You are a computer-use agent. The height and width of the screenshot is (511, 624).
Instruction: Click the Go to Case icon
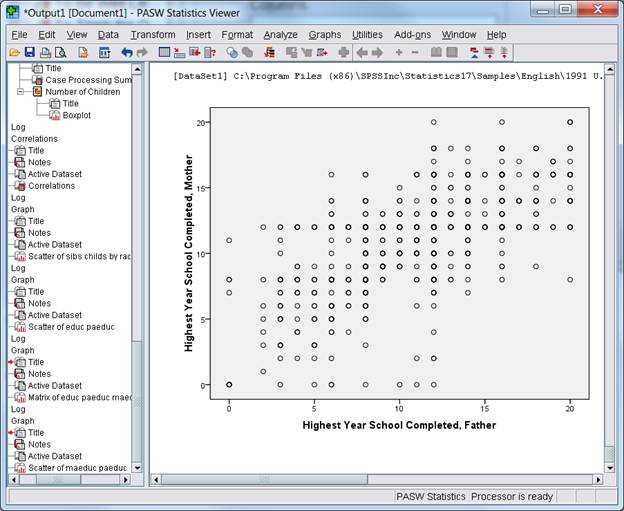(179, 52)
